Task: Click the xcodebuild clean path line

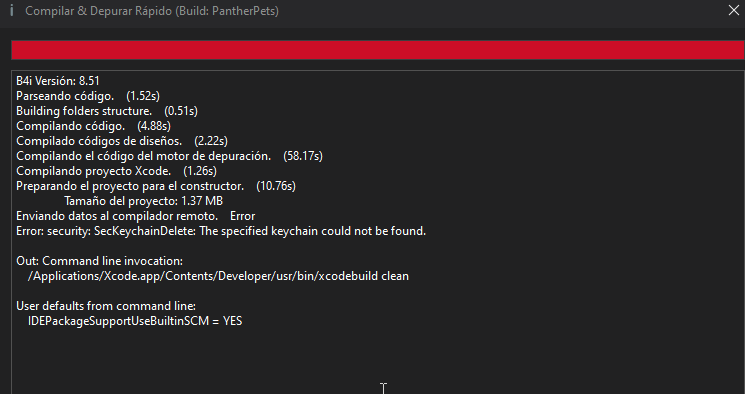Action: [x=218, y=276]
